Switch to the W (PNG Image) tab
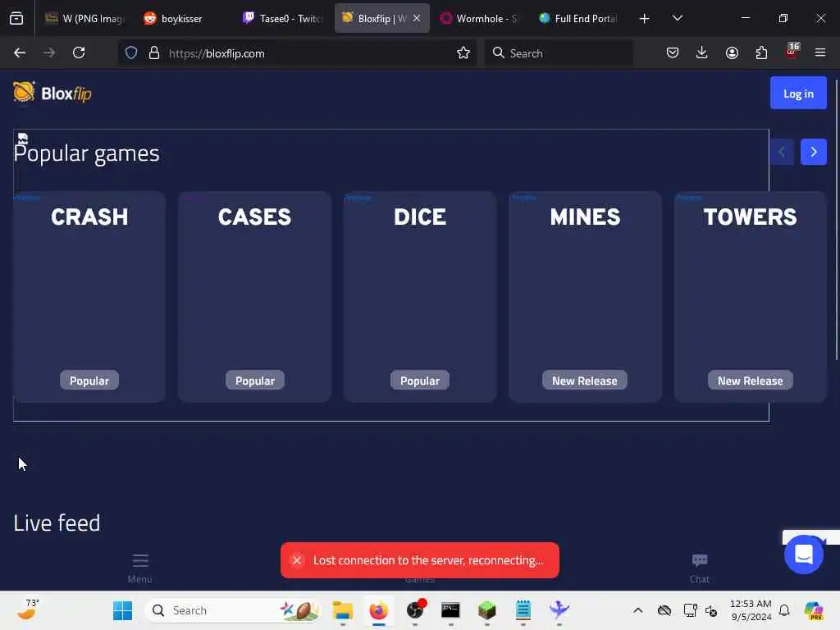Viewport: 840px width, 630px height. point(84,18)
